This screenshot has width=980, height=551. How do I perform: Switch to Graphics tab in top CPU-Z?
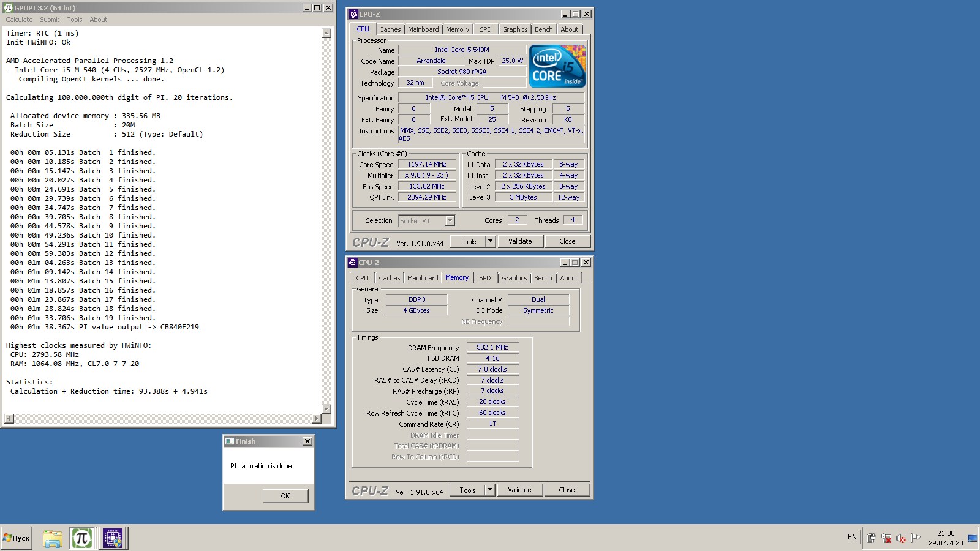point(514,29)
